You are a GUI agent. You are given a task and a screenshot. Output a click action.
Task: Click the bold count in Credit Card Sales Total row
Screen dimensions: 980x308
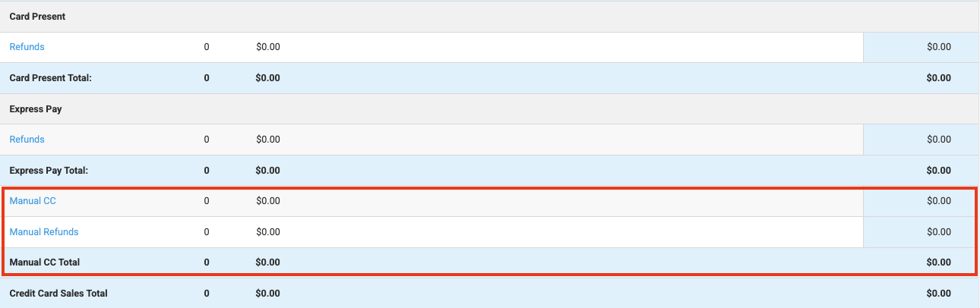[207, 293]
